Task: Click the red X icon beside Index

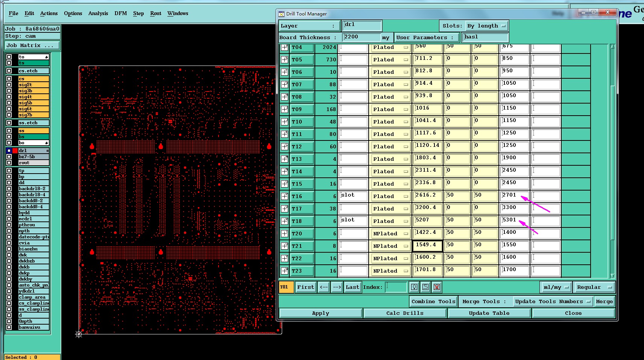Action: pos(437,287)
